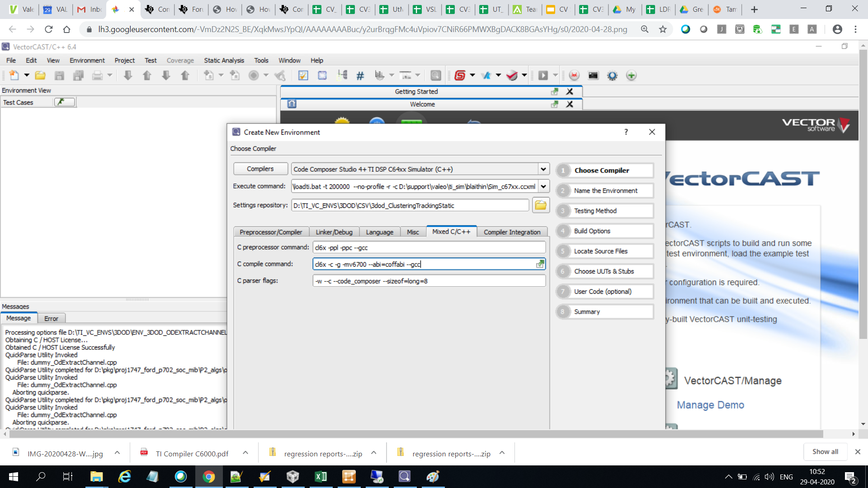This screenshot has width=868, height=488.
Task: Expand the compiler selection dropdown
Action: (x=543, y=169)
